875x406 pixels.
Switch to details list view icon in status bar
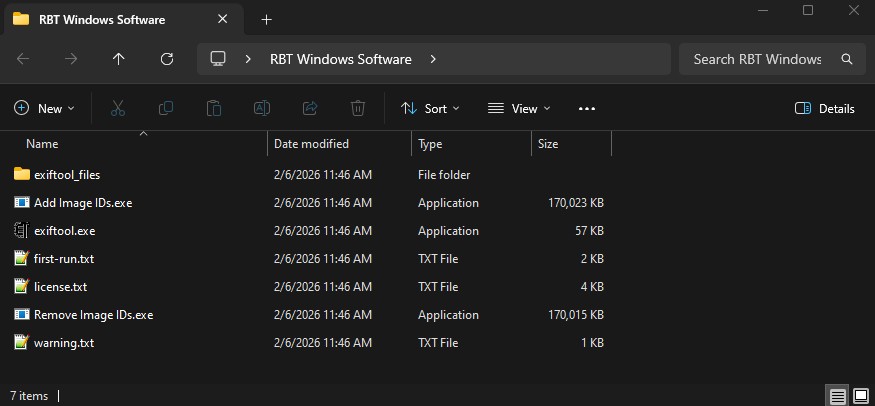pos(837,397)
